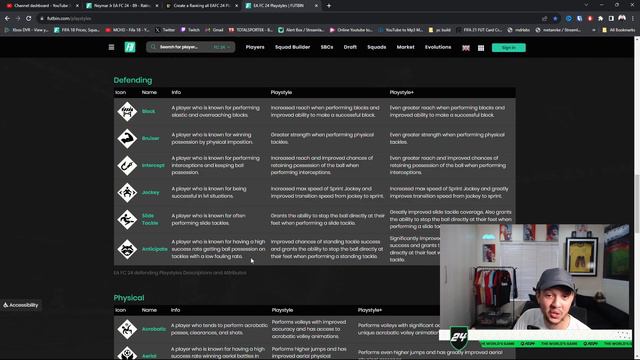This screenshot has height=360, width=640.
Task: Click the Jockey playstyle icon
Action: pyautogui.click(x=127, y=192)
